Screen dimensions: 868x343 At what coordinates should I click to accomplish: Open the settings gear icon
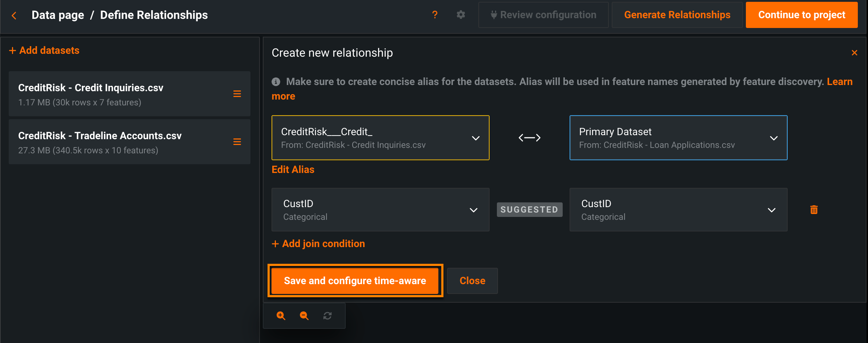(461, 15)
